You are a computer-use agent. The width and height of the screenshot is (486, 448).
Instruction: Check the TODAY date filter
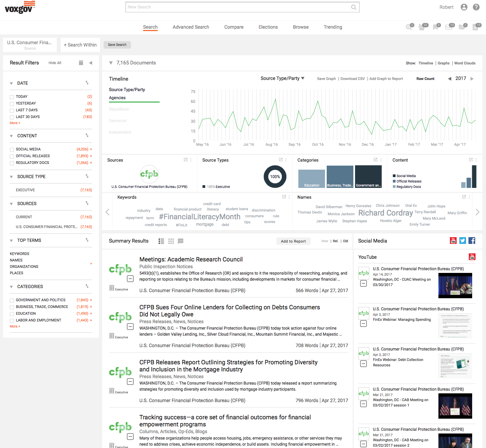tap(12, 97)
